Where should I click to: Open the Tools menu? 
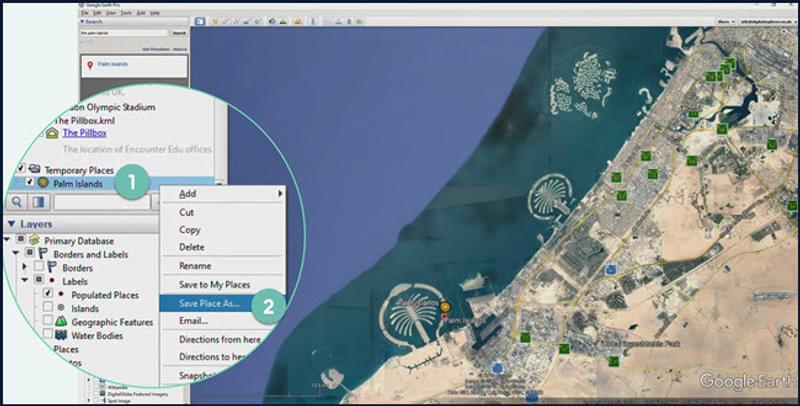tap(126, 12)
